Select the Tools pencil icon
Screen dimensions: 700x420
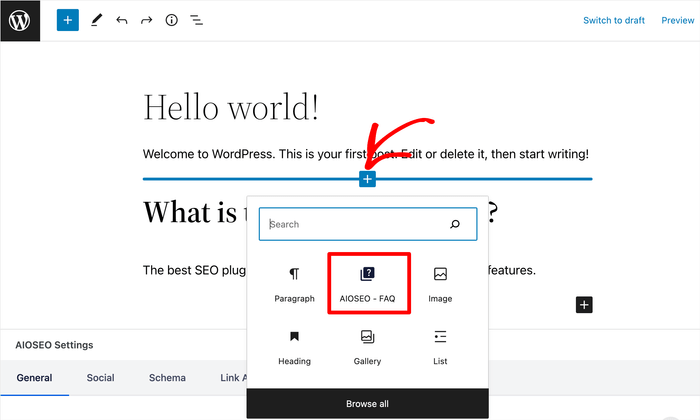96,20
